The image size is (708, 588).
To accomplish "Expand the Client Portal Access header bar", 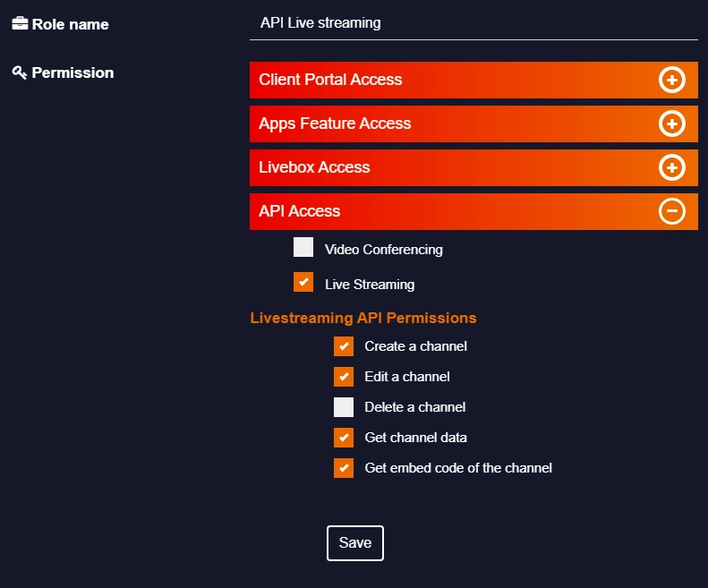I will (x=473, y=80).
